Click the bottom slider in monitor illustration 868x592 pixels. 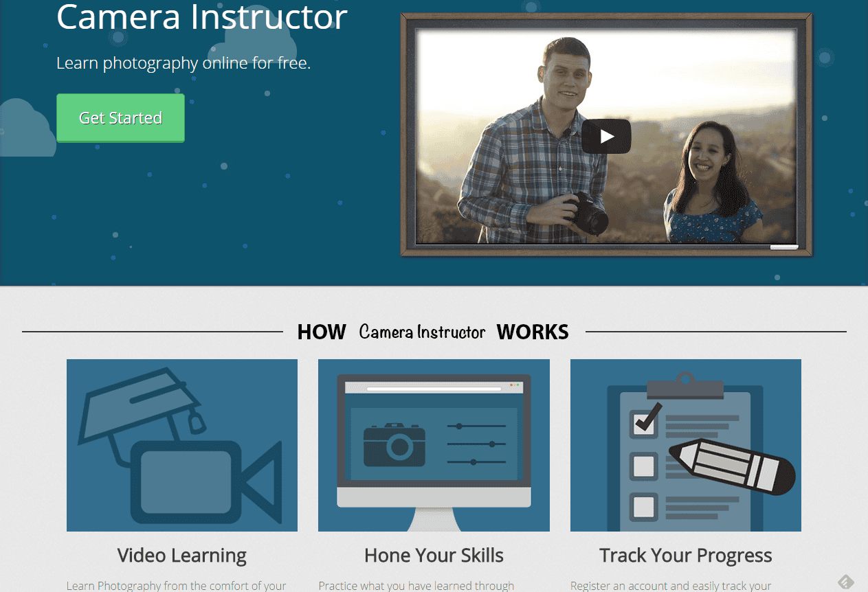(x=476, y=462)
